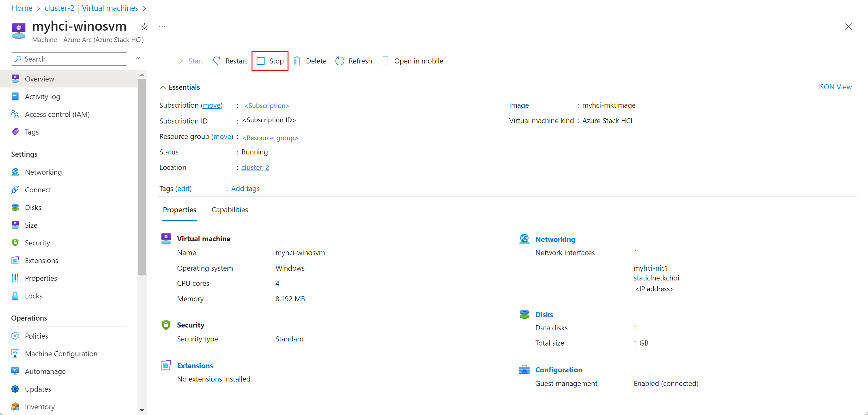Screen dimensions: 868x415
Task: Collapse the sidebar menu with the double chevron
Action: pos(138,59)
